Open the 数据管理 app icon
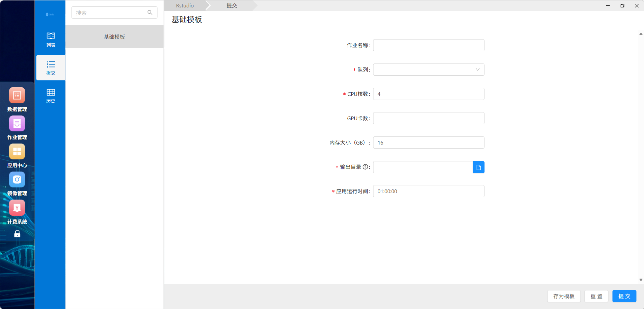 (17, 96)
